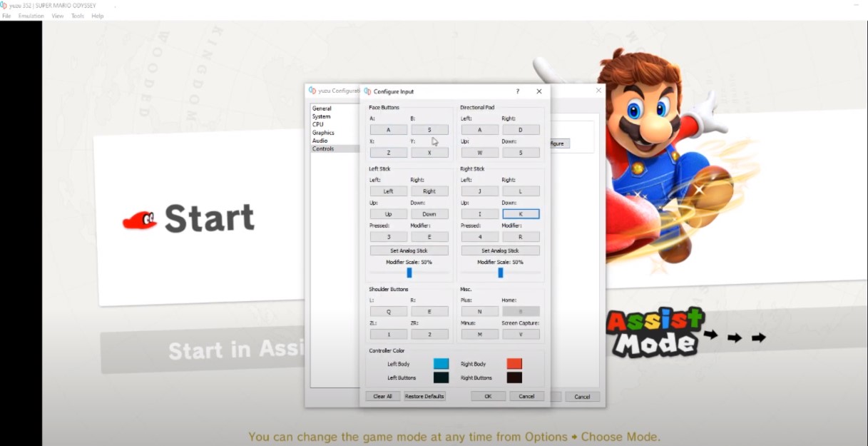Click the Configure Input help question mark

coord(518,91)
